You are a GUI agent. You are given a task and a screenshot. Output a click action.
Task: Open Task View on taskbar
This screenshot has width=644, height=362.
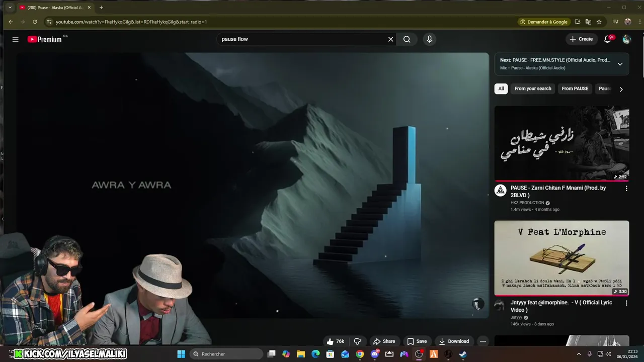(272, 354)
